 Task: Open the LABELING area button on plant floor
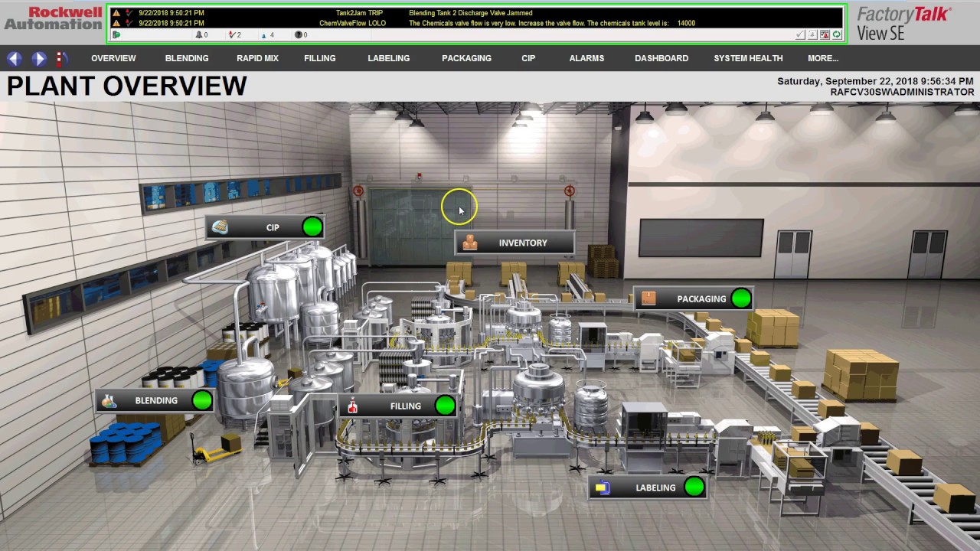coord(648,487)
